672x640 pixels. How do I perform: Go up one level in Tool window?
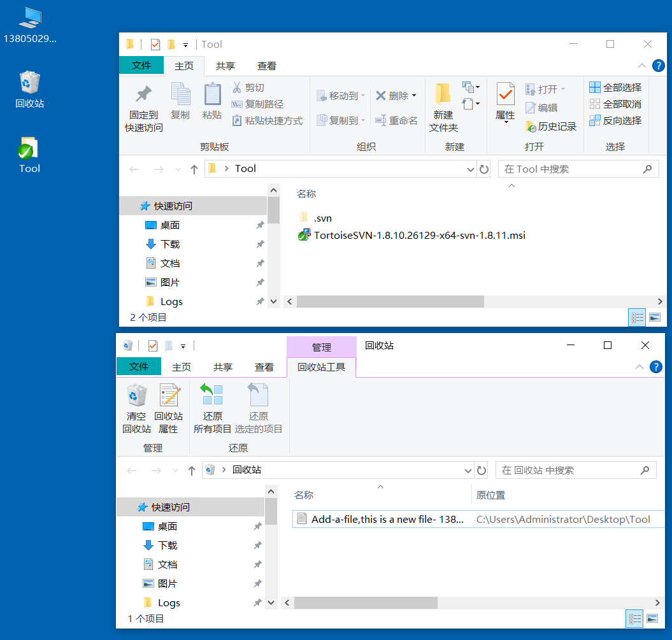[x=194, y=169]
